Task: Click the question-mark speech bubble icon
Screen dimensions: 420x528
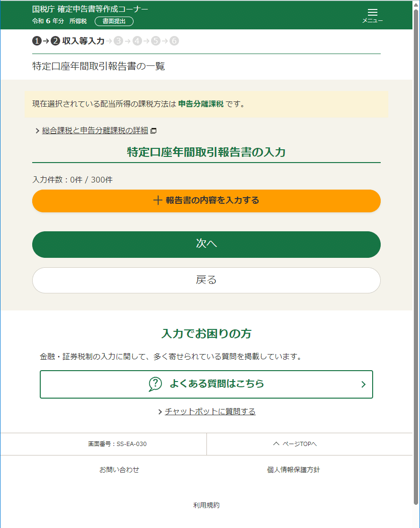Action: (154, 384)
